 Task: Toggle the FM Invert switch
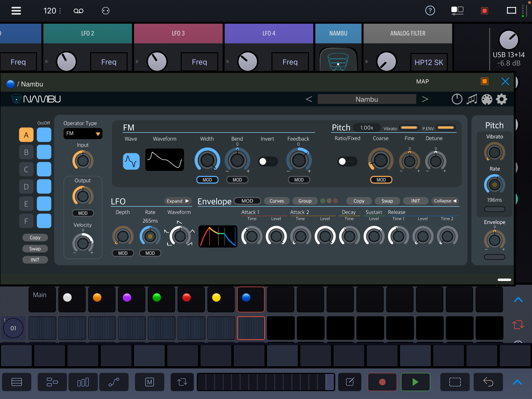point(268,161)
